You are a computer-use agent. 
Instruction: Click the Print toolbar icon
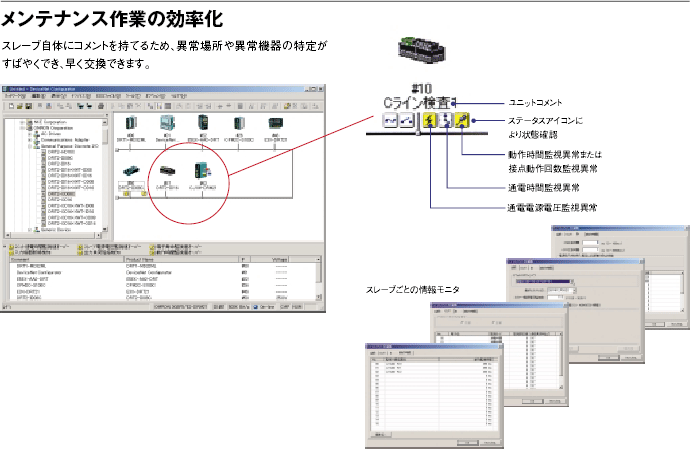coord(101,106)
